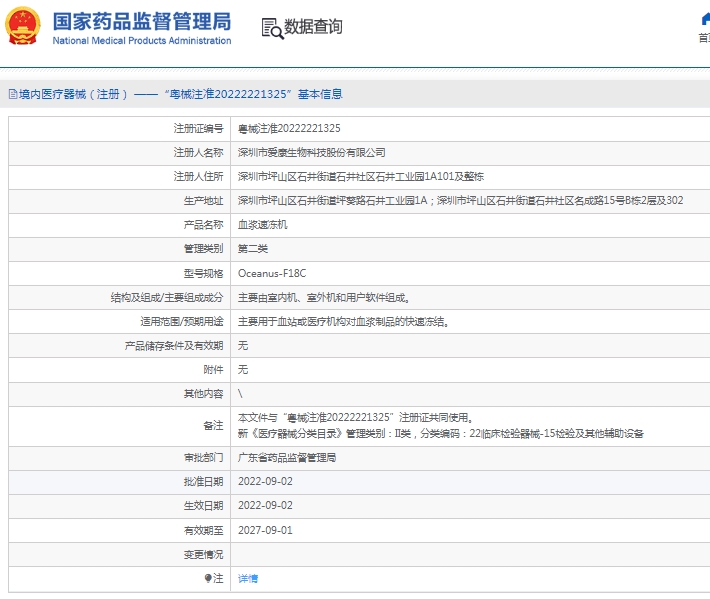Open the 数据查询 data search icon
The image size is (710, 599).
coord(273,28)
